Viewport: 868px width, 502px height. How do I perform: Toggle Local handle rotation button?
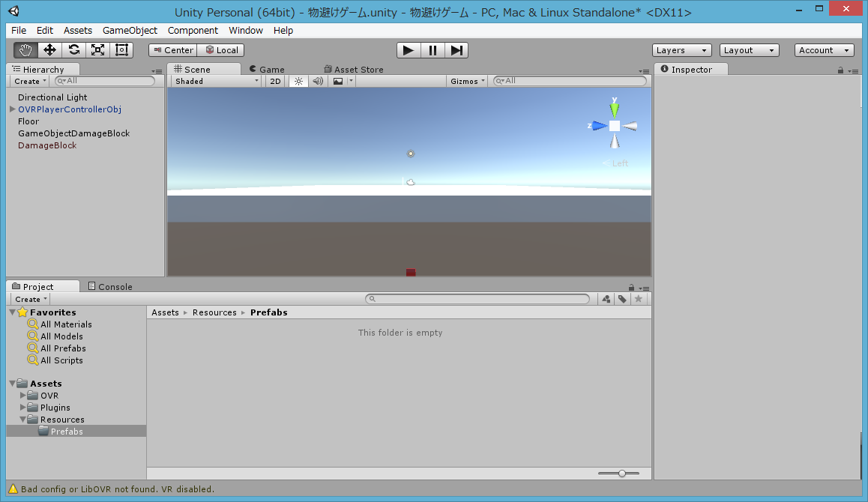click(x=221, y=49)
